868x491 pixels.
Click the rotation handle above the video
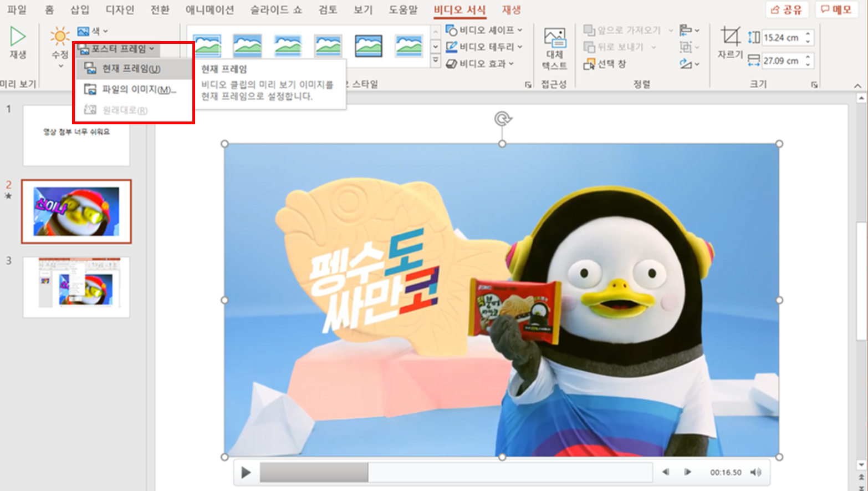click(502, 118)
